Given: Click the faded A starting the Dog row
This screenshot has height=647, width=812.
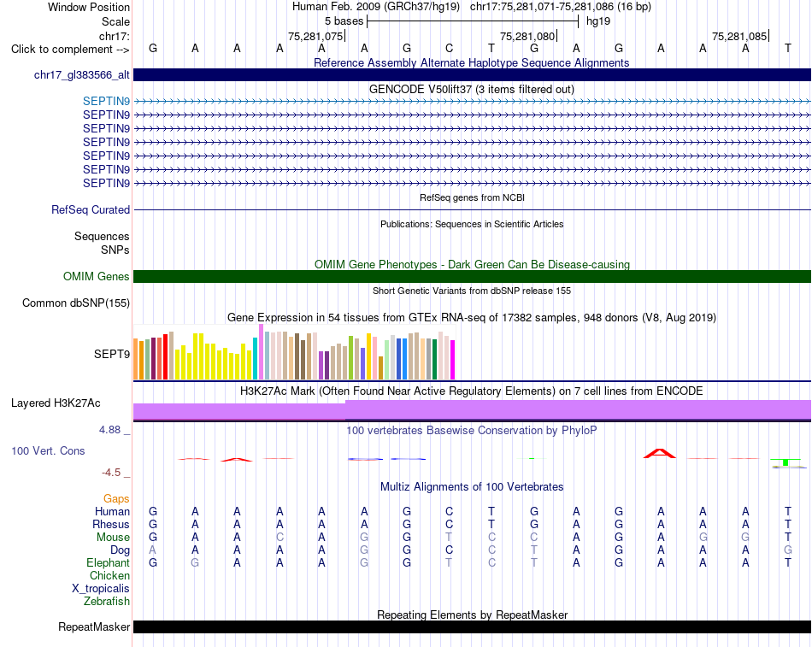Looking at the screenshot, I should tap(152, 550).
